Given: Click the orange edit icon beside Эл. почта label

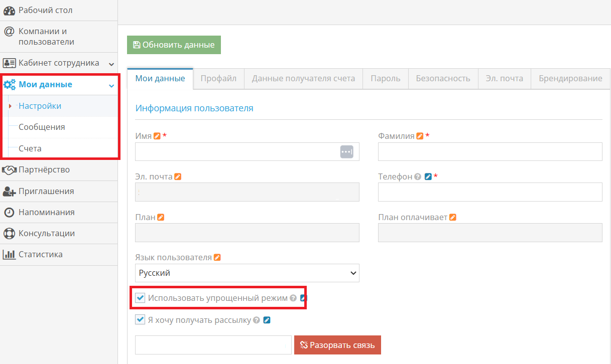Looking at the screenshot, I should [178, 177].
